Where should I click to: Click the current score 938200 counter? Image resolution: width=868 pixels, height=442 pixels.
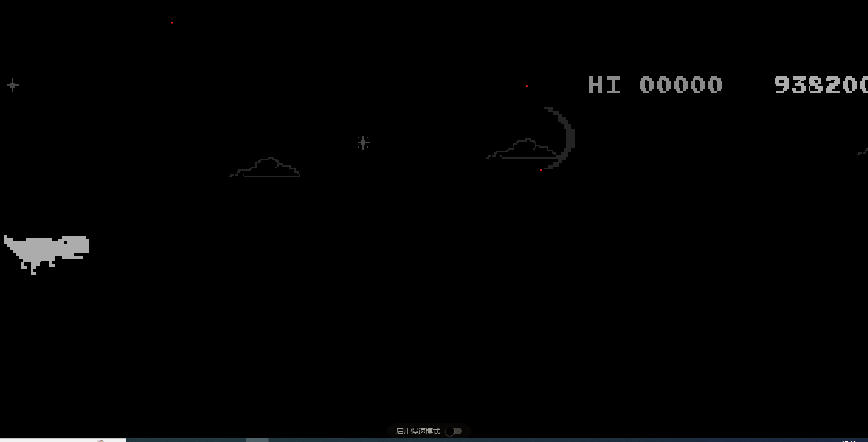click(820, 85)
